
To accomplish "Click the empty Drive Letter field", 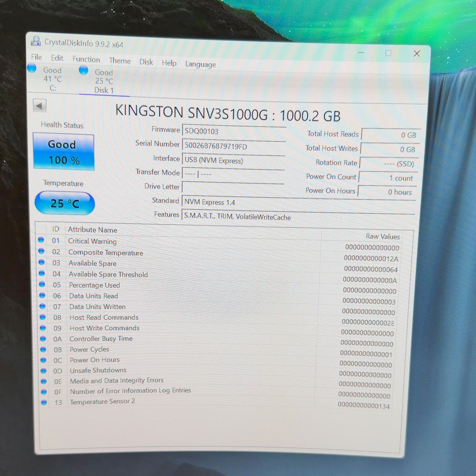I will 233,188.
